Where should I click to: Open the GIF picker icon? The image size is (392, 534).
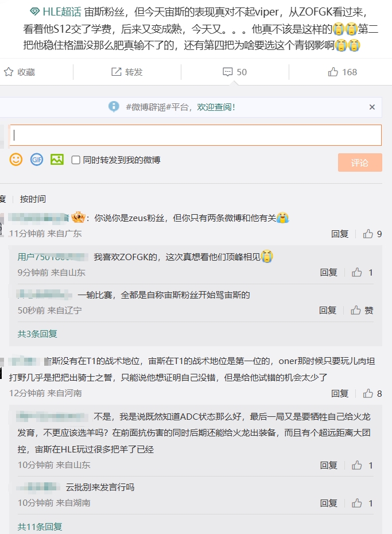click(x=37, y=160)
